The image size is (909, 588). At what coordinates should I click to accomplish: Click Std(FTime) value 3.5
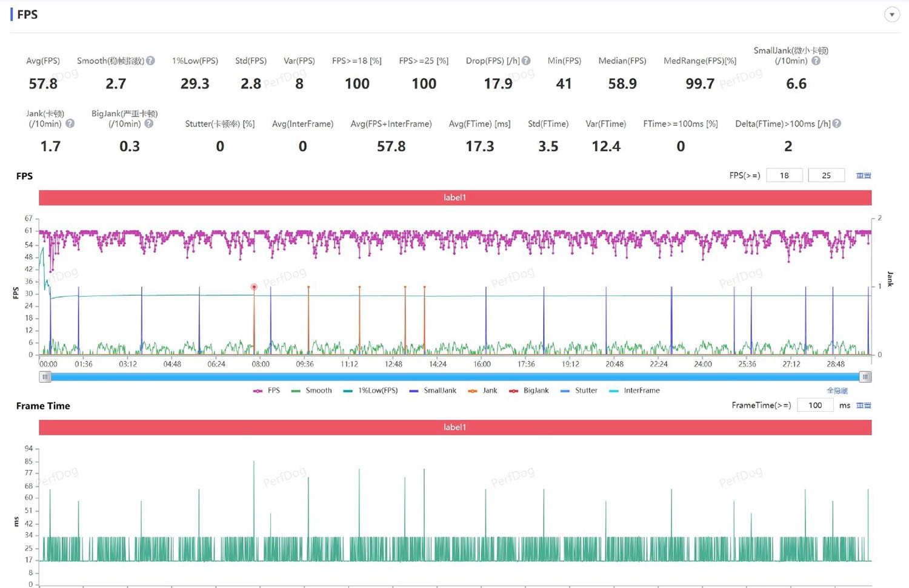pyautogui.click(x=548, y=147)
